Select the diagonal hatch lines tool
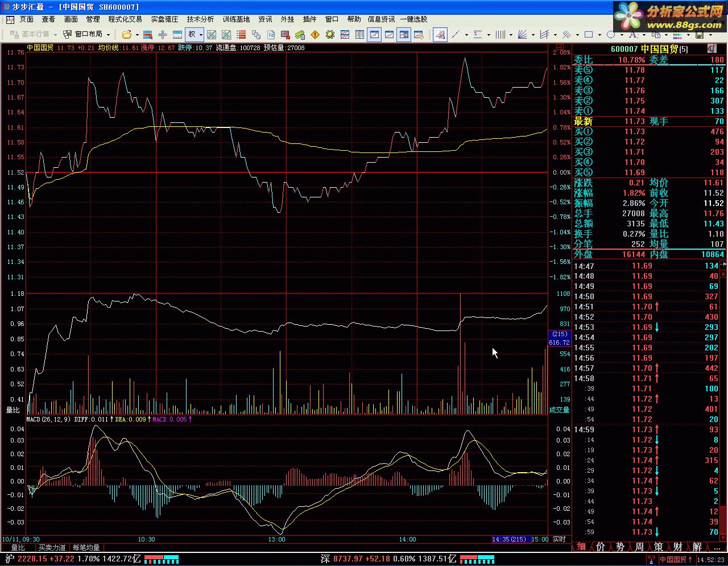The image size is (728, 566). [x=566, y=35]
